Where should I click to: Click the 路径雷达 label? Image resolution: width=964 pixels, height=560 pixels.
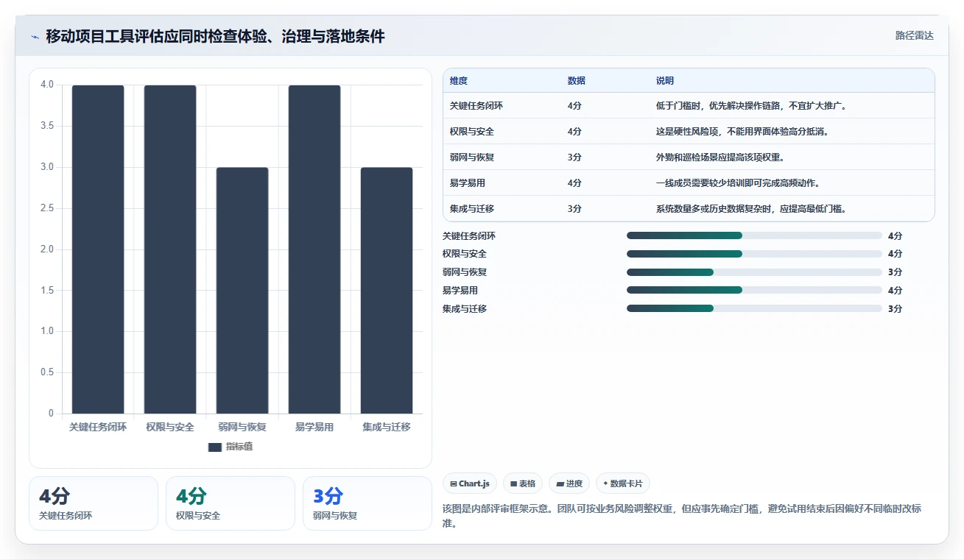(x=915, y=35)
